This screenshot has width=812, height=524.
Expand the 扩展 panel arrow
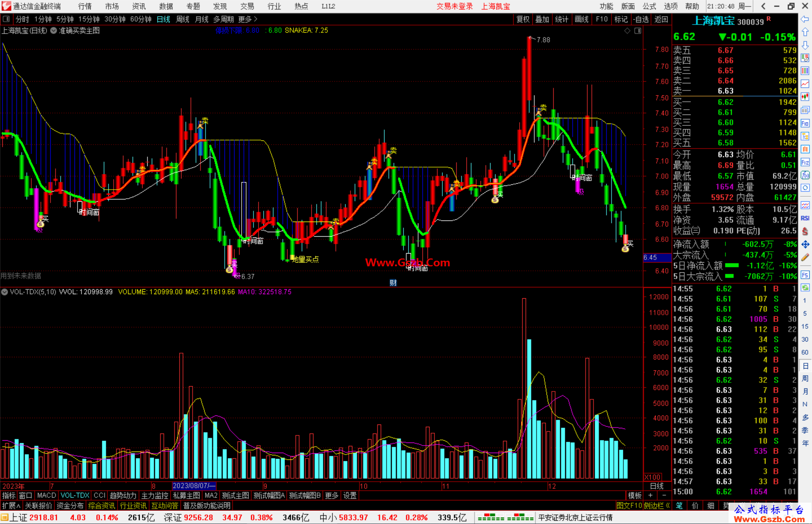click(11, 506)
